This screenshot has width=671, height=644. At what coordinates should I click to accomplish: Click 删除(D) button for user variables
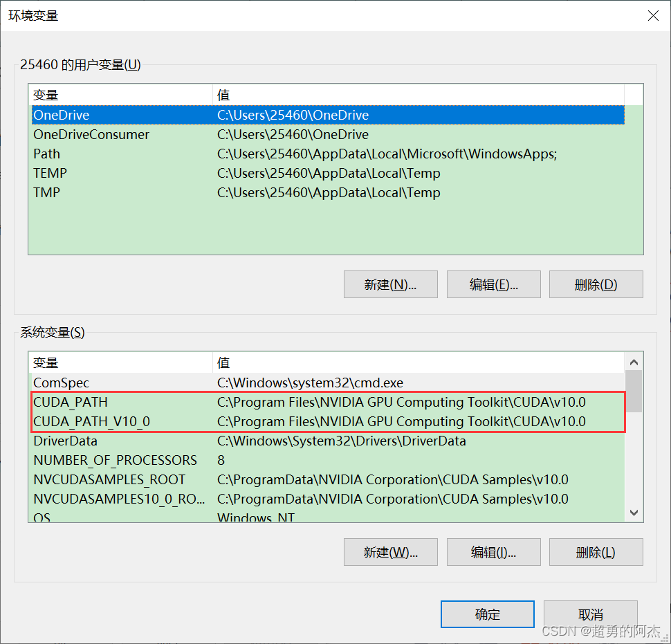click(x=596, y=284)
